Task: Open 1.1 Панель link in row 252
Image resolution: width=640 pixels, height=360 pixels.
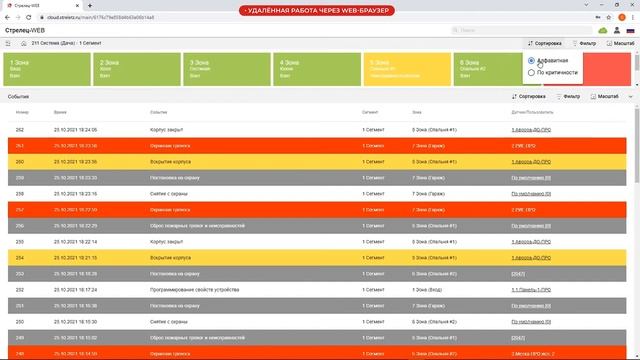Action: [531, 290]
